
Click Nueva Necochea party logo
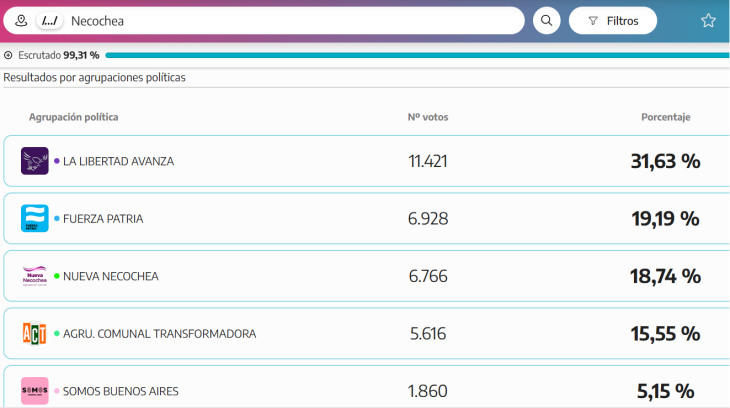[34, 276]
